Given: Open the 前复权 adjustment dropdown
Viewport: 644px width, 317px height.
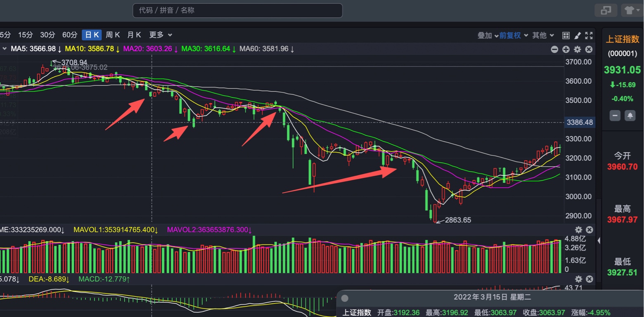Looking at the screenshot, I should click(514, 35).
